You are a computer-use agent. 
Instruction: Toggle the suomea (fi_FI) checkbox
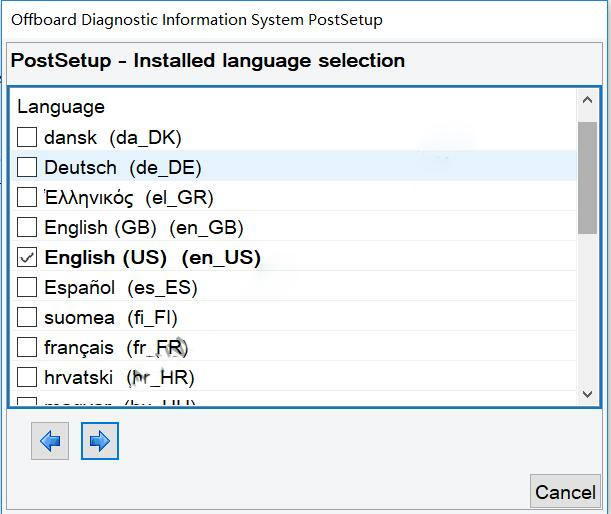28,317
